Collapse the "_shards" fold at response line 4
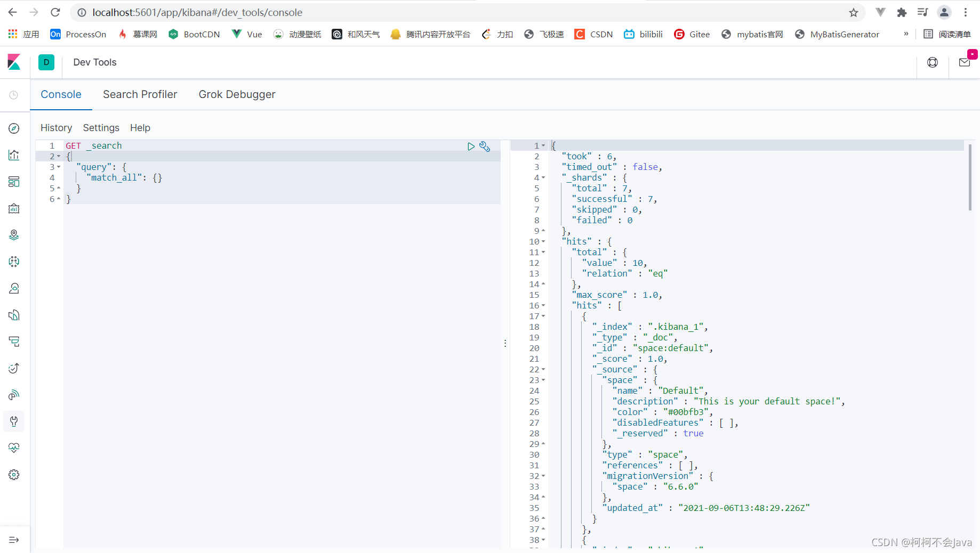Screen dimensions: 980x553 543,178
